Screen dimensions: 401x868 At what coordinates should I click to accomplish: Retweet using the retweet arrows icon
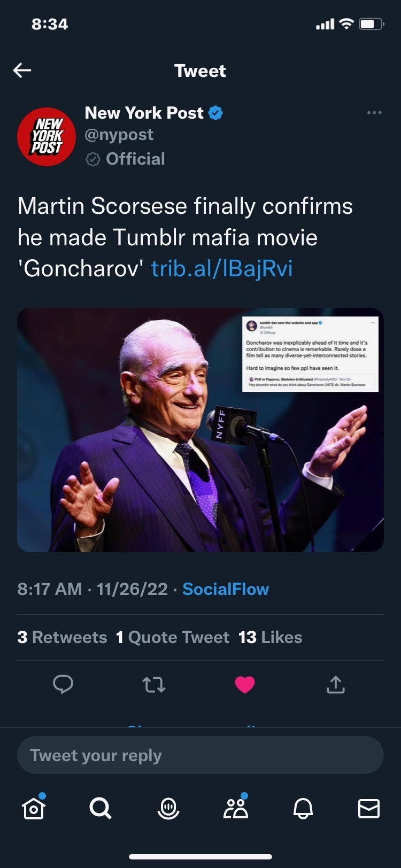pos(154,684)
